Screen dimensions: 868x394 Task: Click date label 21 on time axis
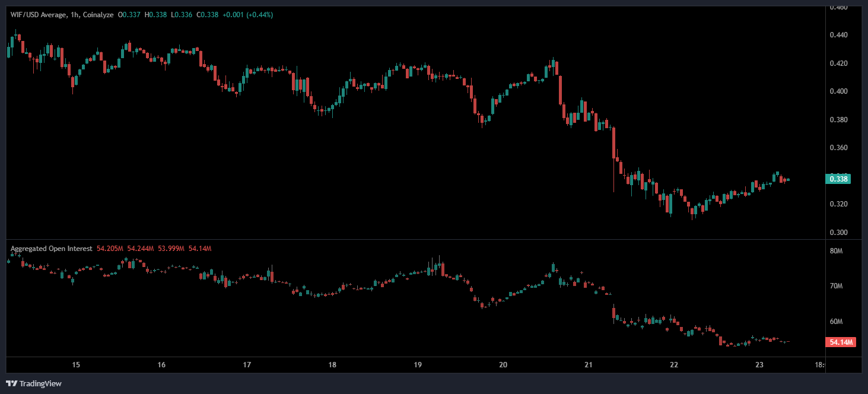(589, 365)
